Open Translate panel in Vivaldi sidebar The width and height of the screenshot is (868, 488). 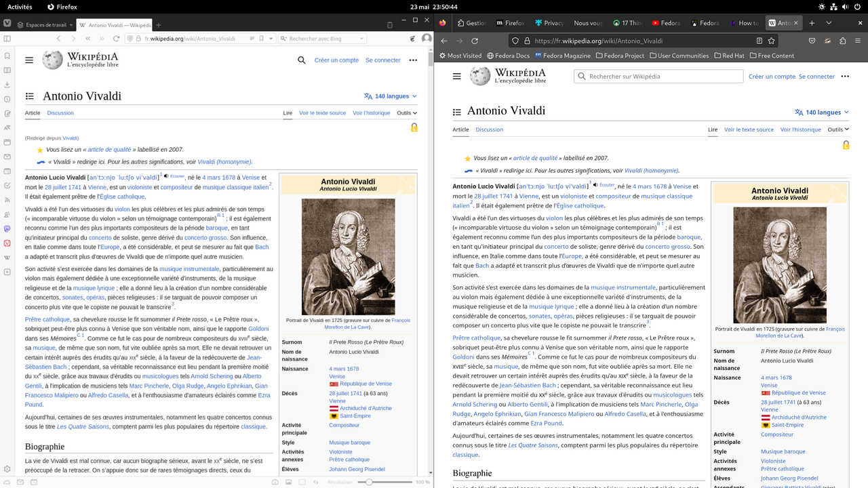click(x=7, y=127)
